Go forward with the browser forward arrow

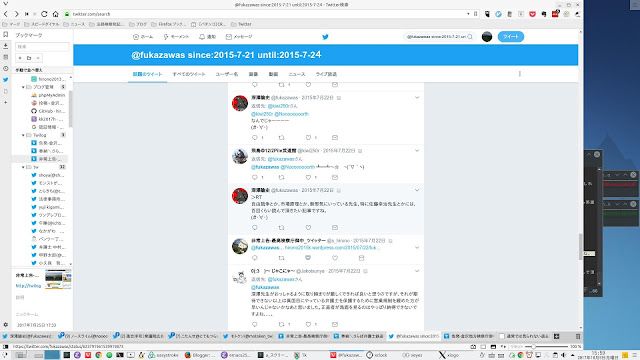click(x=16, y=14)
